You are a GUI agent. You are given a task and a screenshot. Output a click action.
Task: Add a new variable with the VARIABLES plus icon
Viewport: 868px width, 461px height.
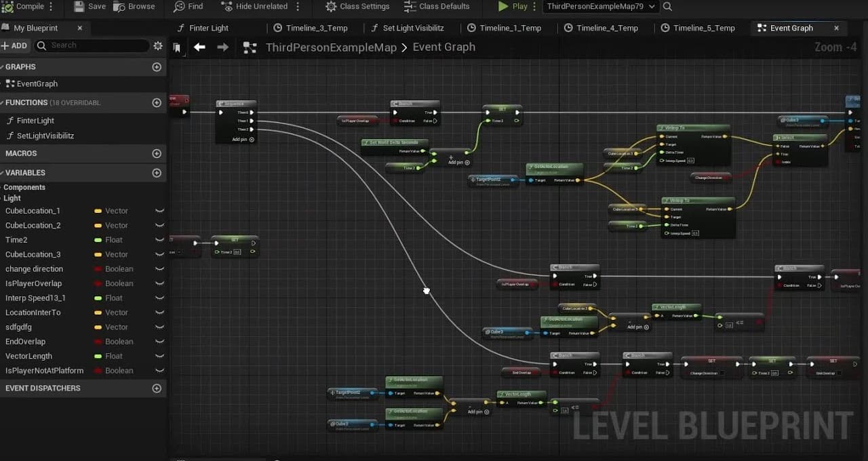(157, 173)
